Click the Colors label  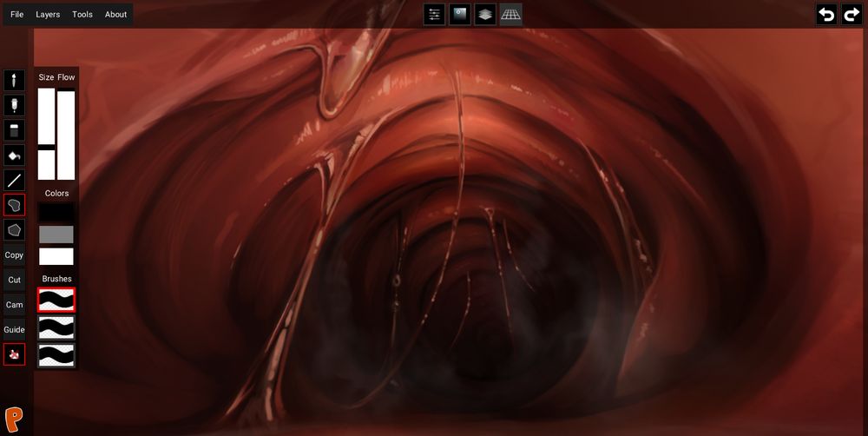[x=56, y=194]
